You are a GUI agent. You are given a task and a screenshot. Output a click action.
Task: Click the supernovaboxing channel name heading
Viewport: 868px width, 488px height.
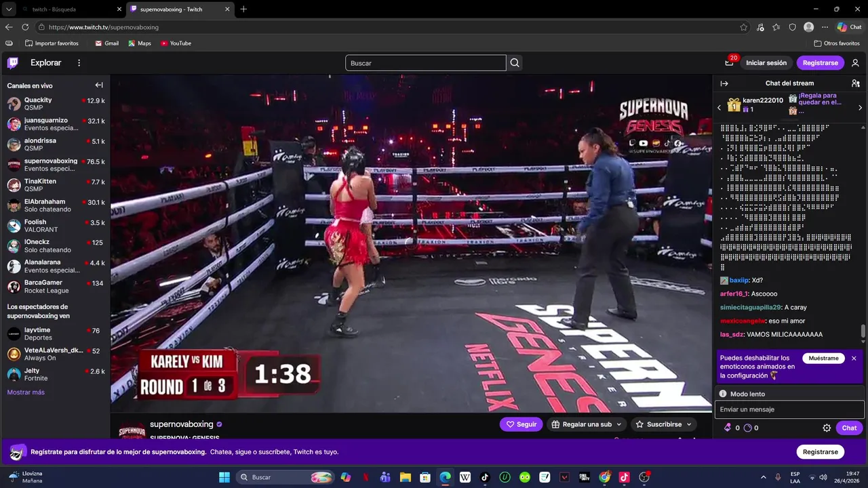(x=181, y=424)
